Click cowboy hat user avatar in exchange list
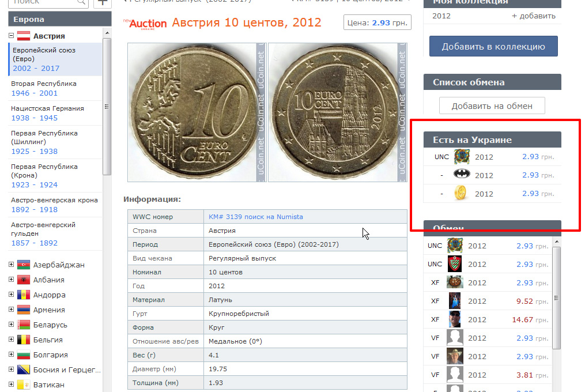585x392 pixels. coord(455,356)
